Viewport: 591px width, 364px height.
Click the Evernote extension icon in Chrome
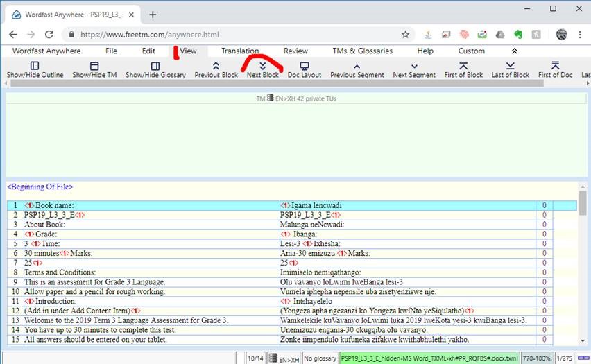[x=517, y=34]
